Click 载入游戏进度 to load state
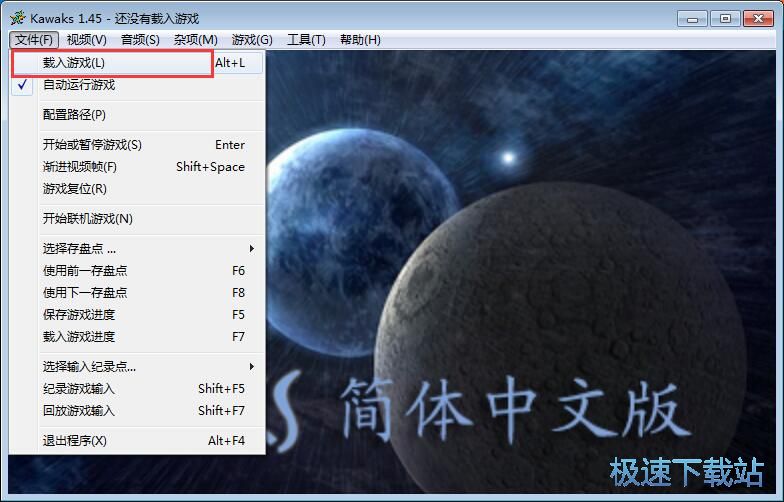 pyautogui.click(x=78, y=337)
